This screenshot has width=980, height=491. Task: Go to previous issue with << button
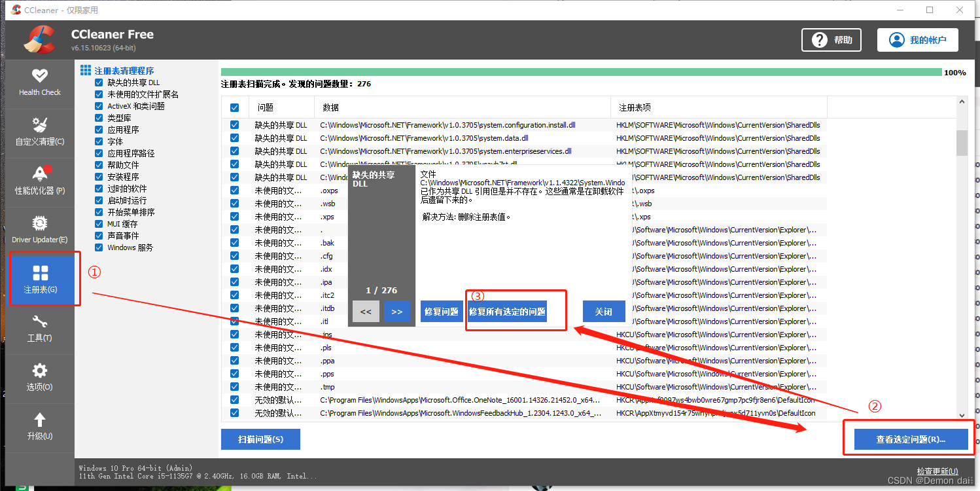click(366, 312)
